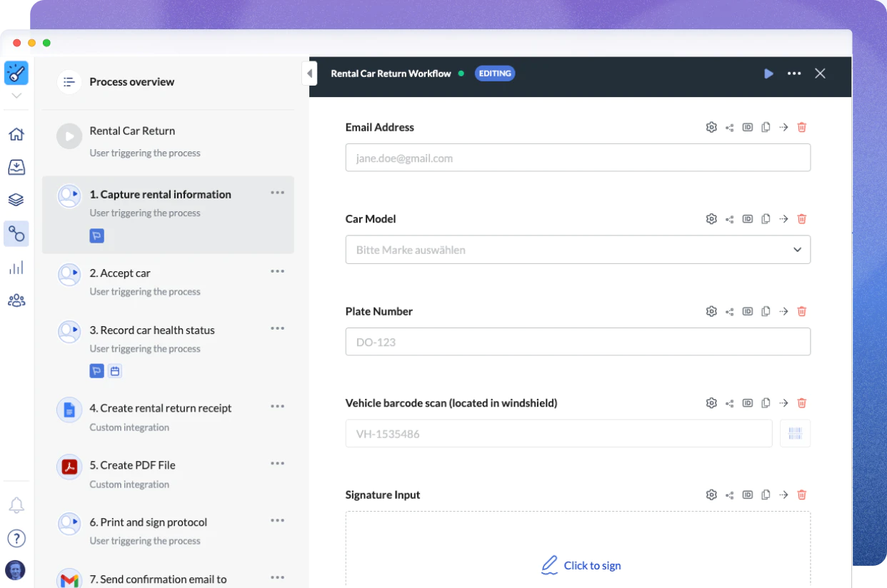887x588 pixels.
Task: Run the workflow with the play button
Action: point(768,73)
